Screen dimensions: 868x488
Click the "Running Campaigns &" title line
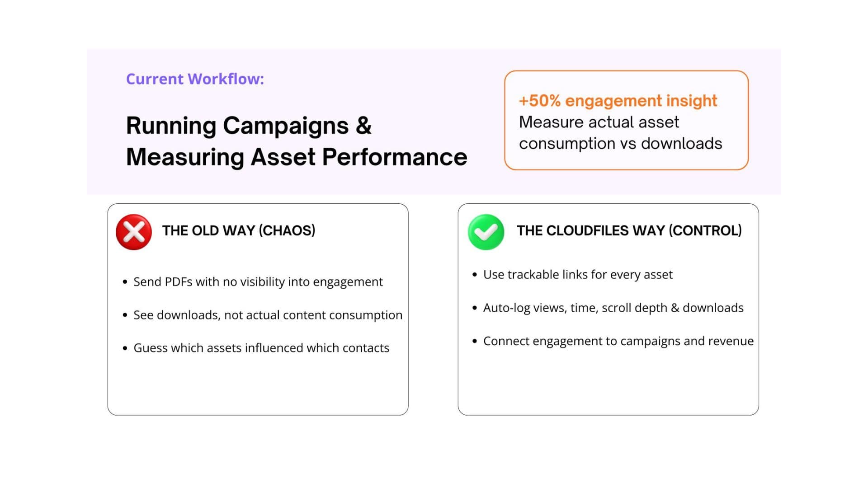pyautogui.click(x=249, y=126)
